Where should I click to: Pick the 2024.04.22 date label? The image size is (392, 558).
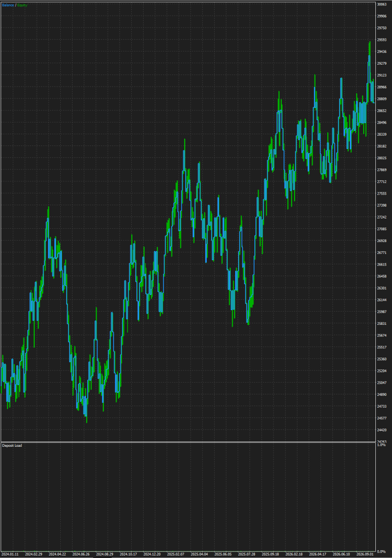(x=57, y=554)
